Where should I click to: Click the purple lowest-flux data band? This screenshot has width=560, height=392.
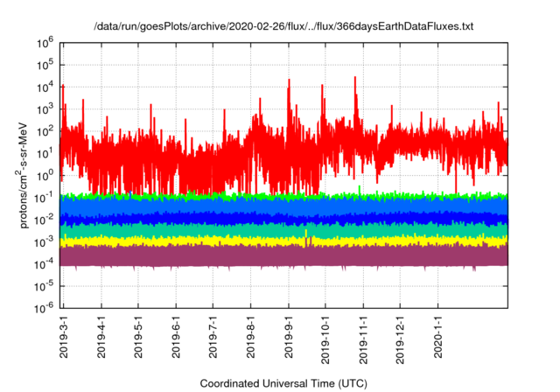(x=283, y=256)
